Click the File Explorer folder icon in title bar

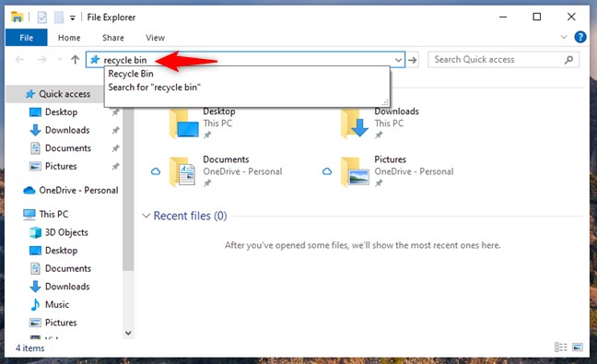point(18,18)
